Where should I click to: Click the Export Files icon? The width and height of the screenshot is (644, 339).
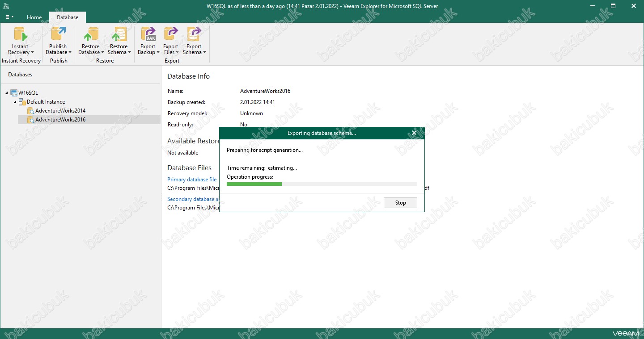(170, 34)
